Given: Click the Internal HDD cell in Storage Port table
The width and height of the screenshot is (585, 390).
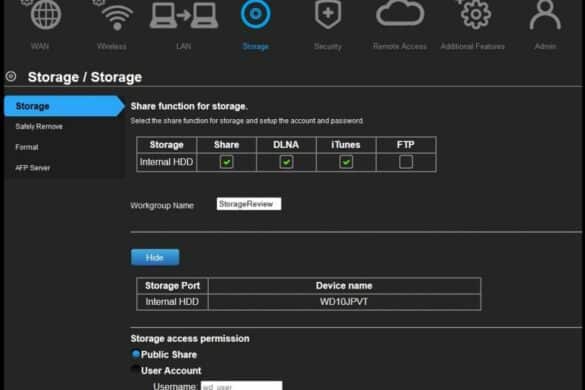Looking at the screenshot, I should click(172, 302).
